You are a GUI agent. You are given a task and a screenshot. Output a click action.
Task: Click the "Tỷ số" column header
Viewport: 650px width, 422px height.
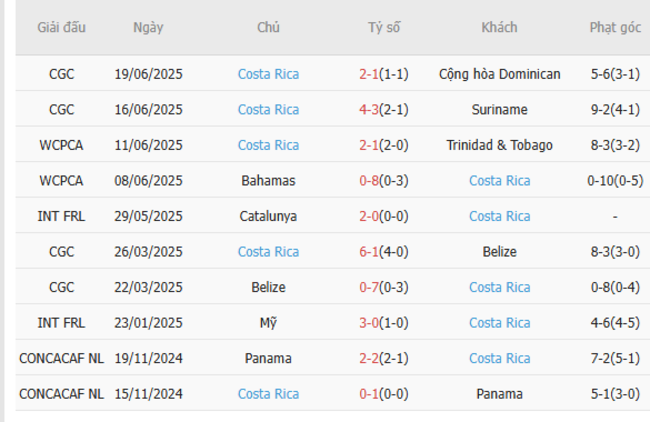383,28
